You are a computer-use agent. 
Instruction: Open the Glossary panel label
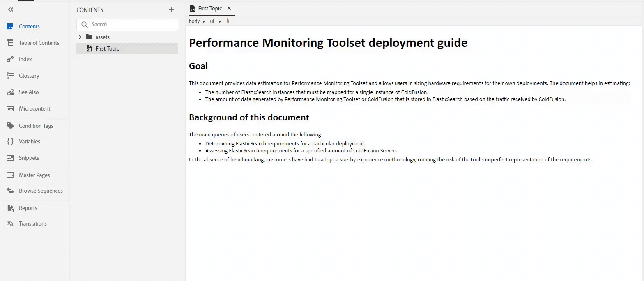pyautogui.click(x=29, y=76)
